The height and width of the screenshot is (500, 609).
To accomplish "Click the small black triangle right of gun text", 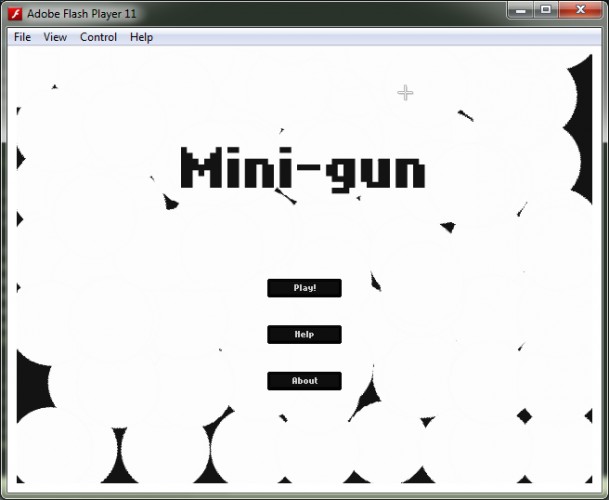I will point(448,227).
